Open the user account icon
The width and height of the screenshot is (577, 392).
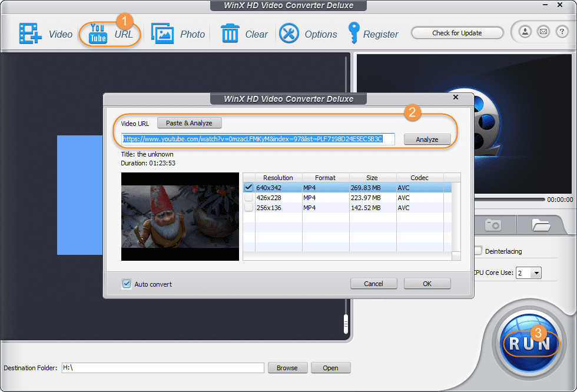coord(525,32)
